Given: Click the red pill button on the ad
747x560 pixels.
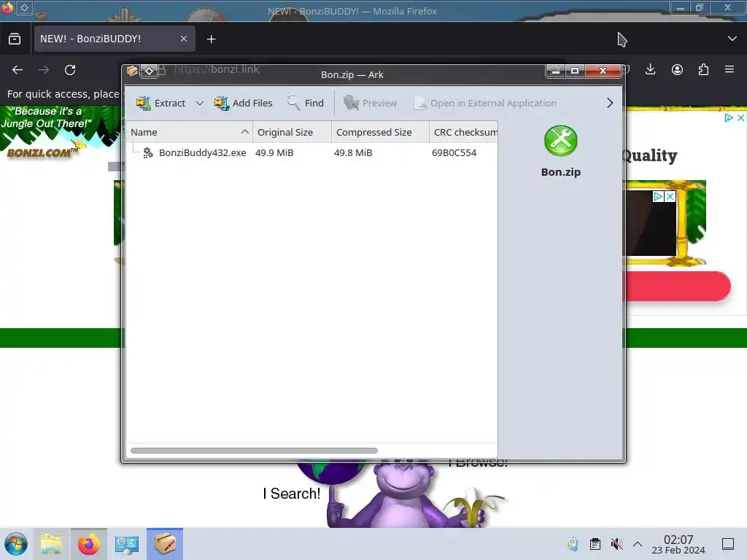Looking at the screenshot, I should 676,286.
